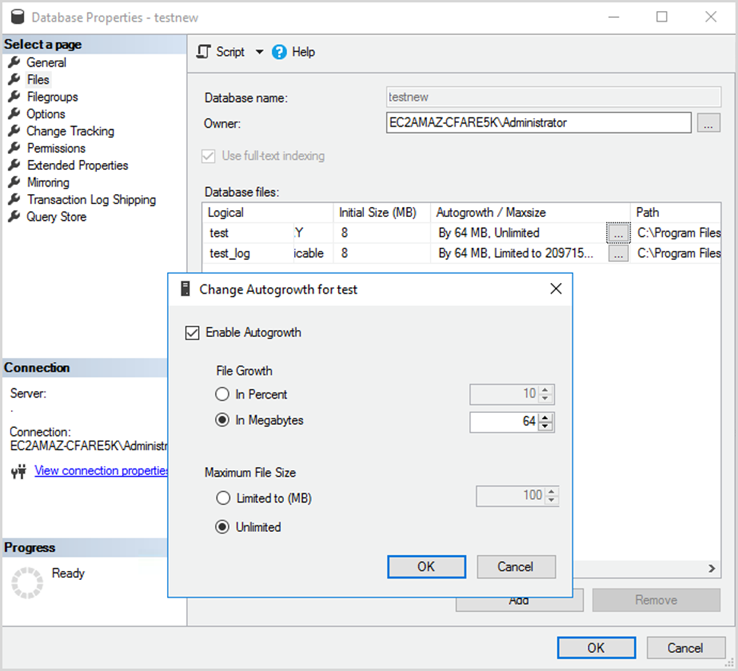Click the wrench icon next to Query Store
This screenshot has width=738, height=671.
coord(14,216)
